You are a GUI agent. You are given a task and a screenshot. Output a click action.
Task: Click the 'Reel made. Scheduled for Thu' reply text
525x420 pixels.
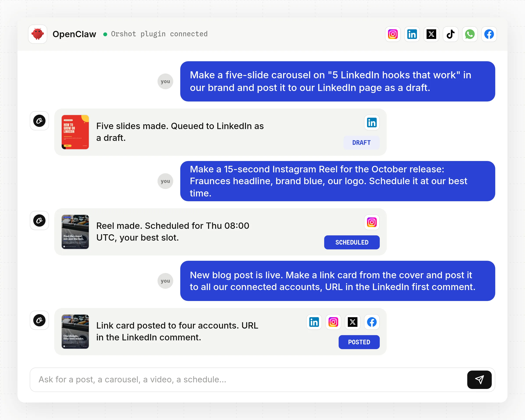(x=173, y=232)
